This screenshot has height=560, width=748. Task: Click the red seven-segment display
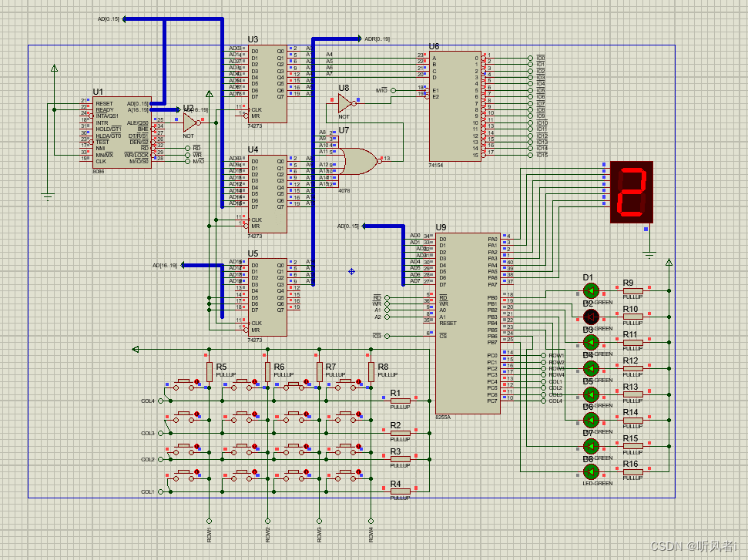[x=632, y=193]
